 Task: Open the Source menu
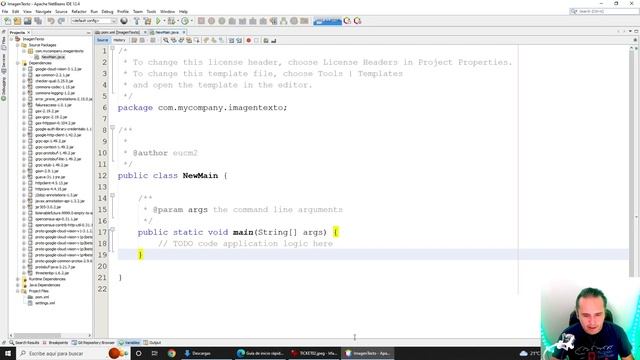coord(61,11)
